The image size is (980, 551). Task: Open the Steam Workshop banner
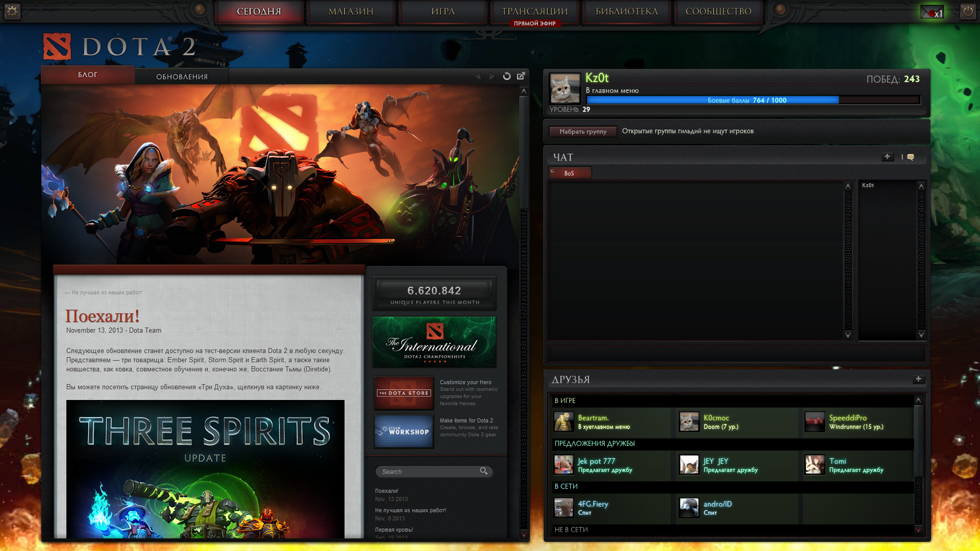tap(404, 431)
